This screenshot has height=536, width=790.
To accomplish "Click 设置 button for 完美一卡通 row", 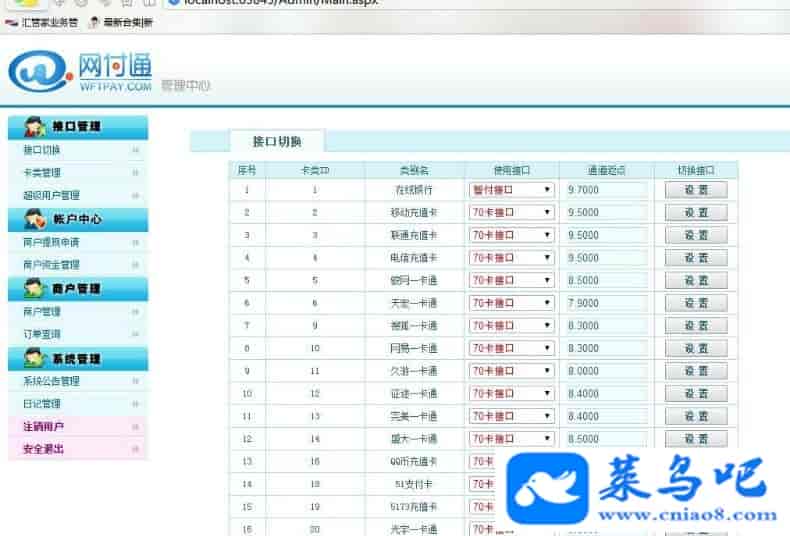I will tap(696, 417).
